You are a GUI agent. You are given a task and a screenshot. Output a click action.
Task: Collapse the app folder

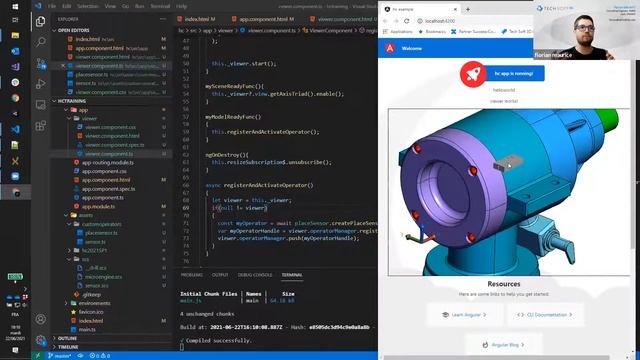[x=66, y=110]
